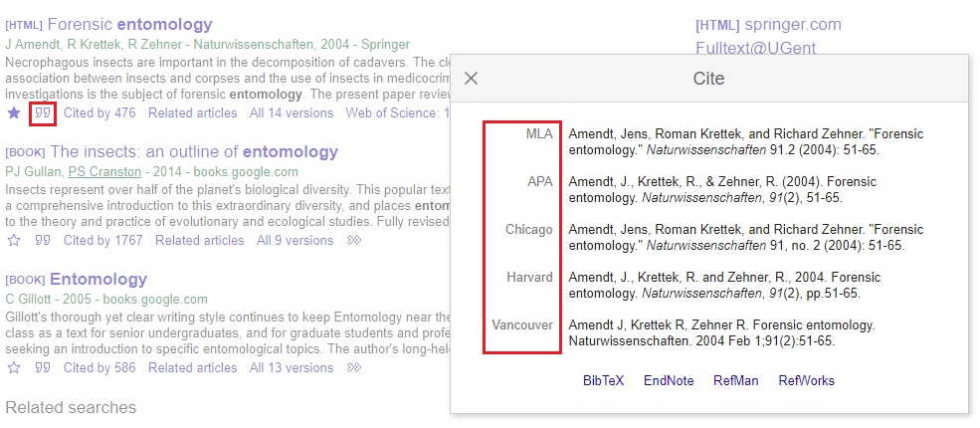This screenshot has width=980, height=428.
Task: Expand more options for The insects result
Action: tap(354, 240)
